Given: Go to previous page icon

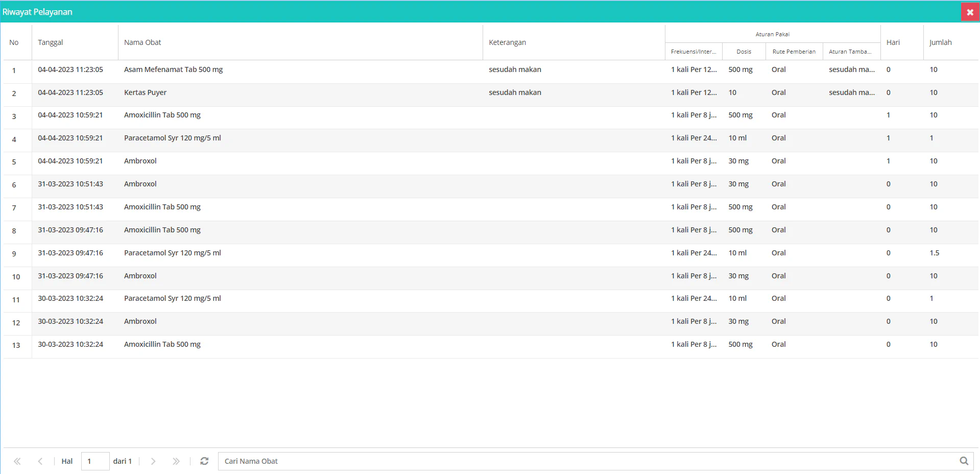Looking at the screenshot, I should point(40,461).
